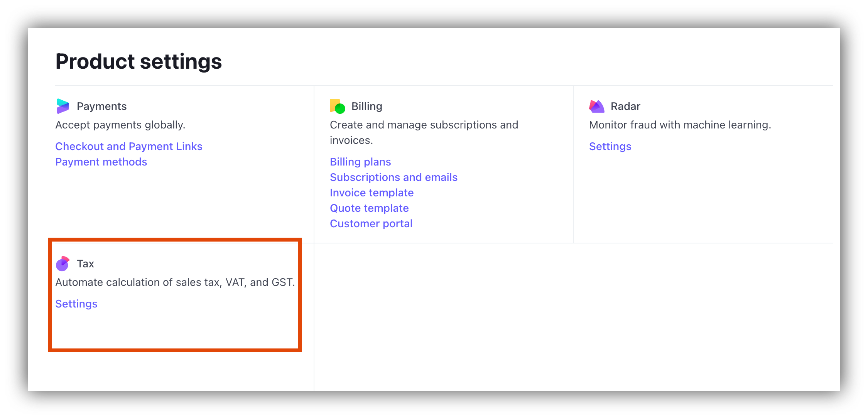
Task: Open Checkout and Payment Links
Action: (x=129, y=146)
